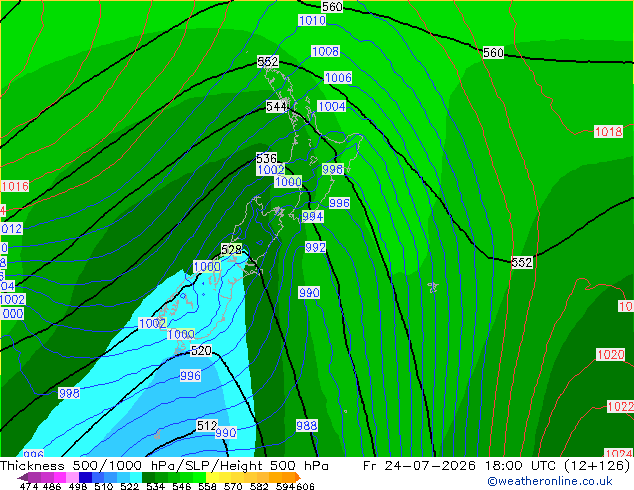The height and width of the screenshot is (490, 634).
Task: Click the blue 990 label beside the 512 label
Action: click(x=226, y=433)
